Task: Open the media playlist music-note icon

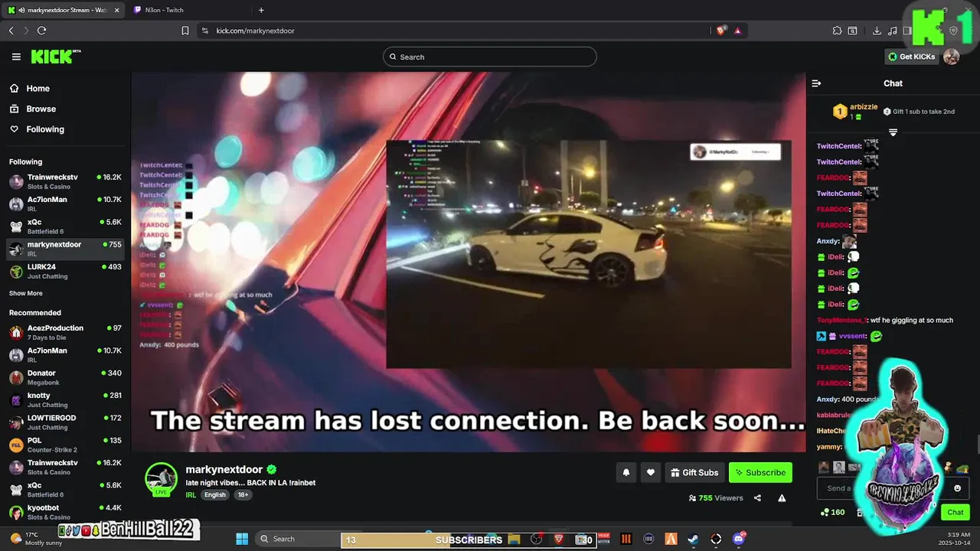Action: [892, 31]
